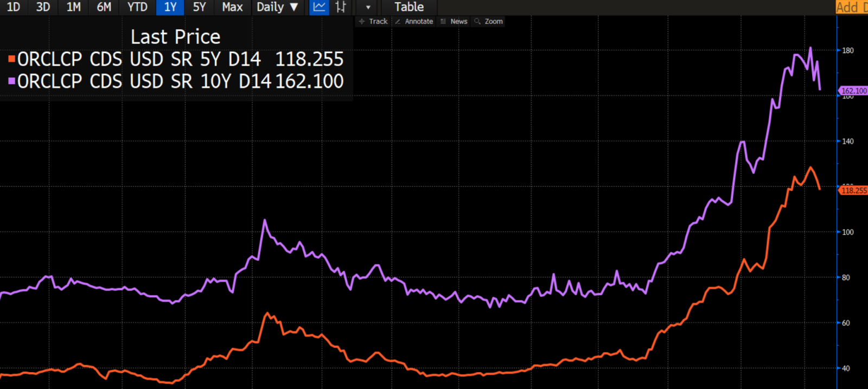Click the 140 y-axis label
Screen dimensions: 868x389
pyautogui.click(x=847, y=141)
